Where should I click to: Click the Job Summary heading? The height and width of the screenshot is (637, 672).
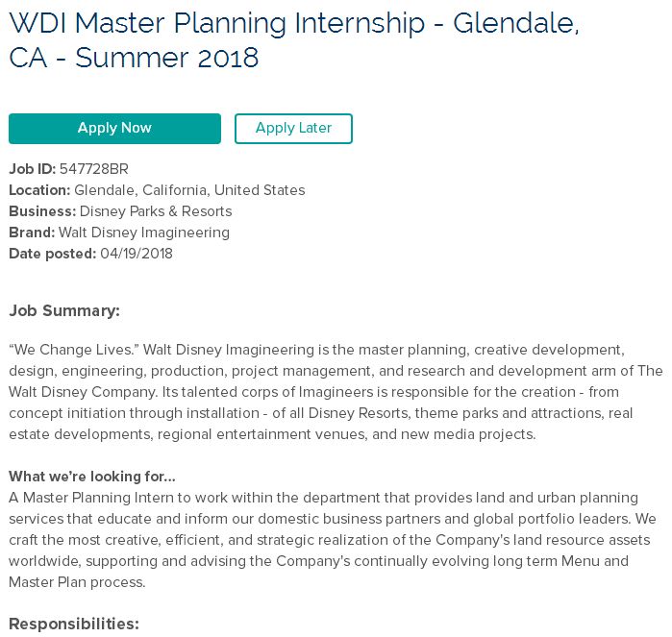pyautogui.click(x=64, y=310)
